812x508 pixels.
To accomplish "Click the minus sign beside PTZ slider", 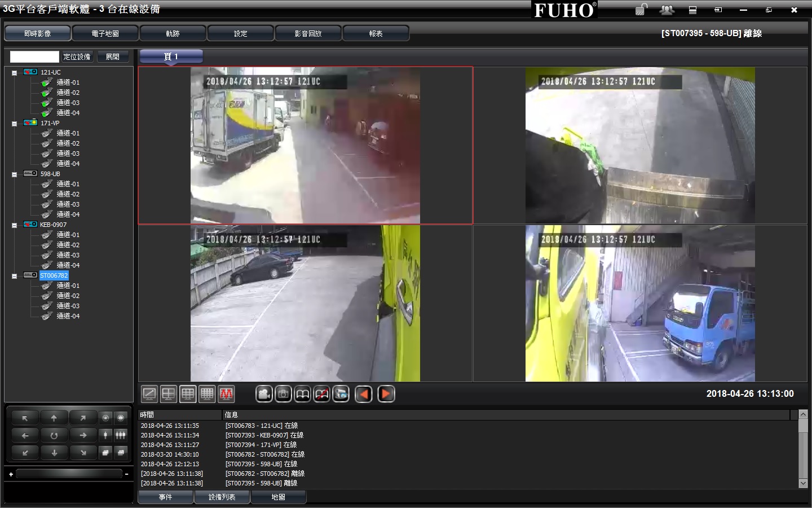I will point(127,474).
